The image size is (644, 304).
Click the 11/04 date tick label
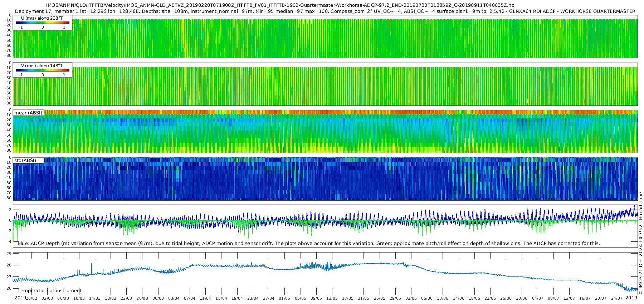(205, 298)
